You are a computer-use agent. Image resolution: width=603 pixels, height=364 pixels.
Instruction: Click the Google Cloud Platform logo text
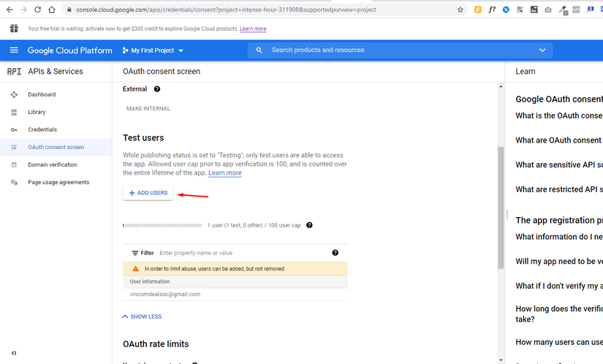[x=69, y=50]
